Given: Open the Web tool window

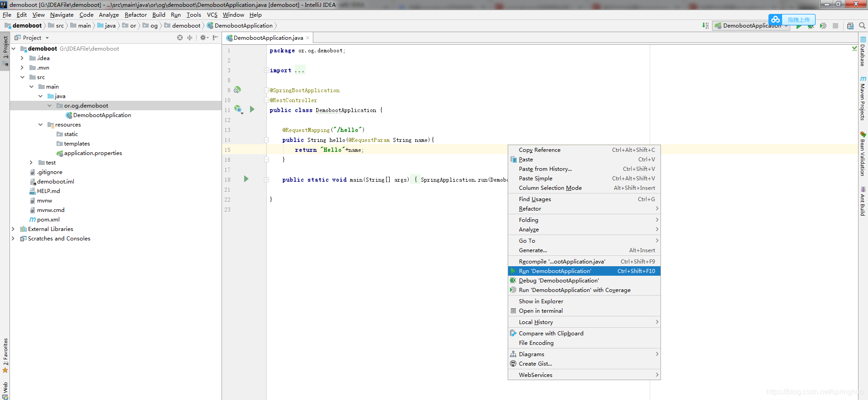Looking at the screenshot, I should [x=5, y=391].
